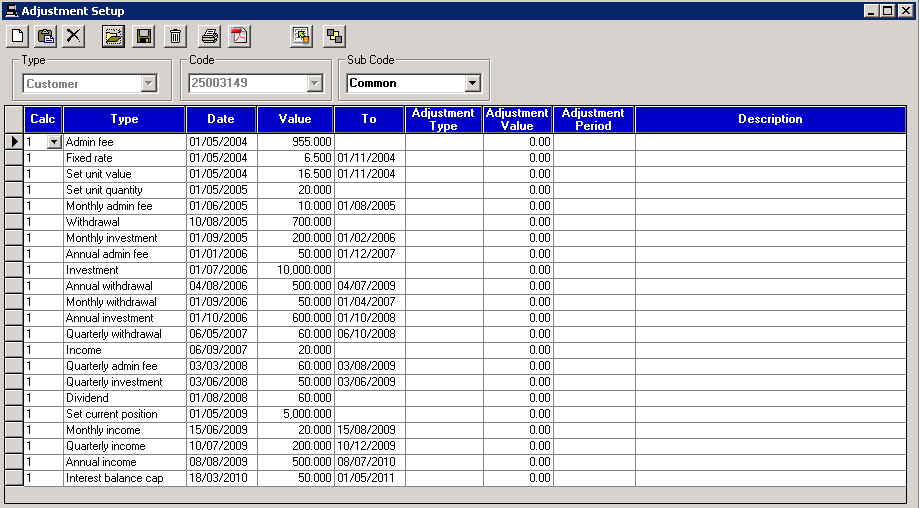Click the Monthly withdrawal cell
This screenshot has height=508, width=919.
tap(124, 302)
